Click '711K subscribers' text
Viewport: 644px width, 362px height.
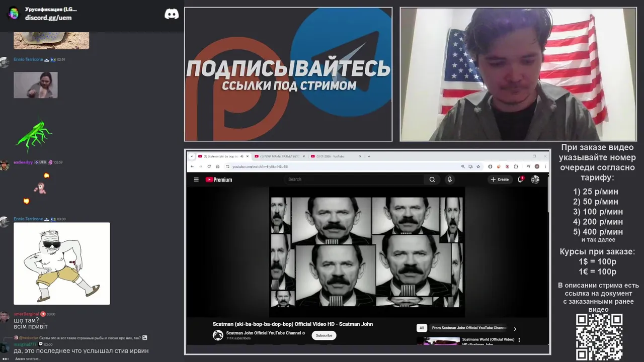[238, 338]
